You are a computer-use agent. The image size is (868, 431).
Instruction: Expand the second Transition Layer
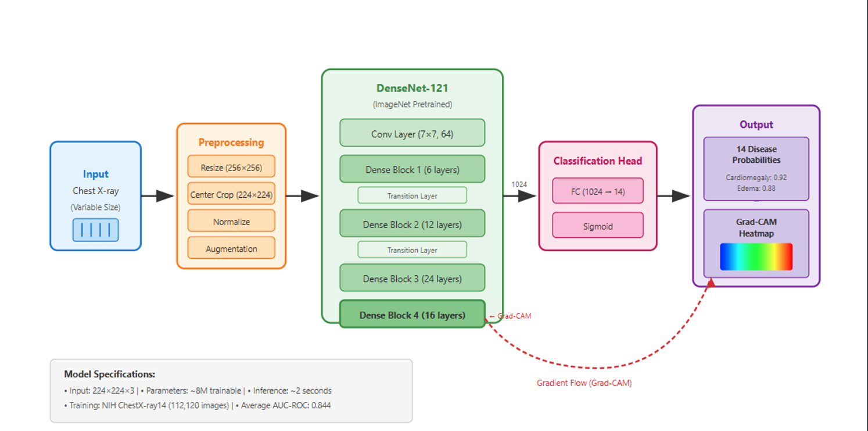tap(412, 250)
